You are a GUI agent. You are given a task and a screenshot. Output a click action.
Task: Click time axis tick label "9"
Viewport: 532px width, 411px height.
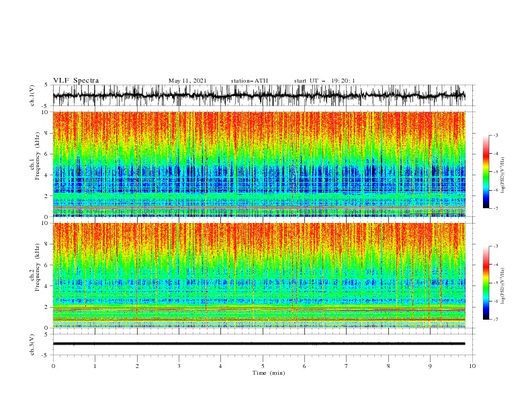point(430,366)
